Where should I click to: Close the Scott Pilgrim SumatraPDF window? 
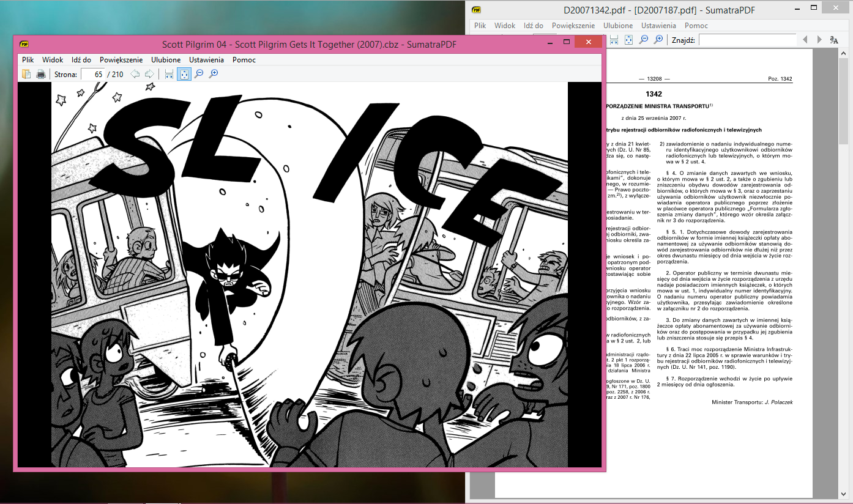coord(589,42)
